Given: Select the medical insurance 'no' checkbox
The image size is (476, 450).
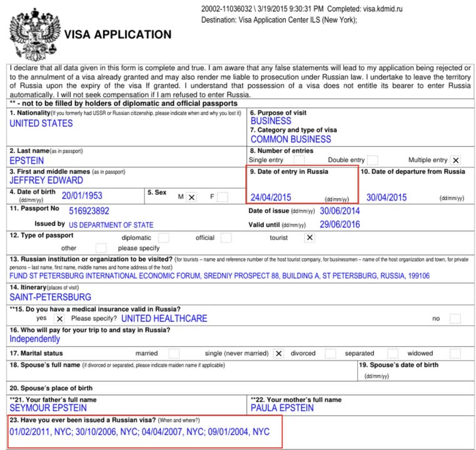Looking at the screenshot, I should pyautogui.click(x=455, y=319).
